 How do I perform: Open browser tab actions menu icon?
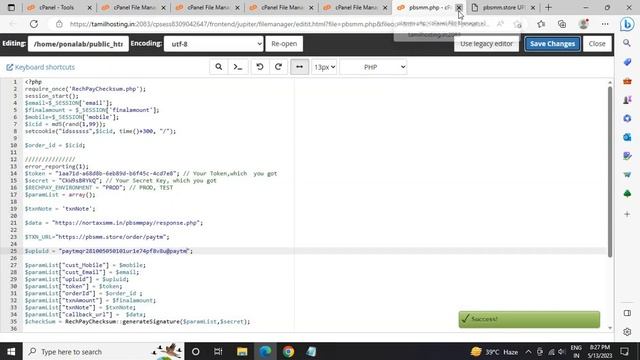pyautogui.click(x=11, y=8)
